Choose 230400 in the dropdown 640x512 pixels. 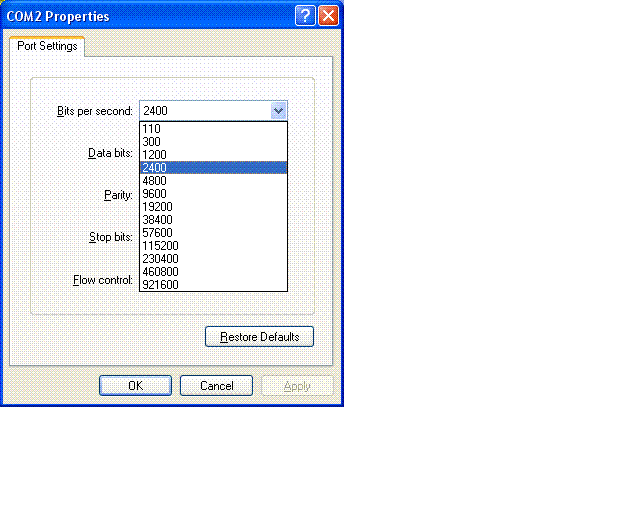tap(161, 259)
